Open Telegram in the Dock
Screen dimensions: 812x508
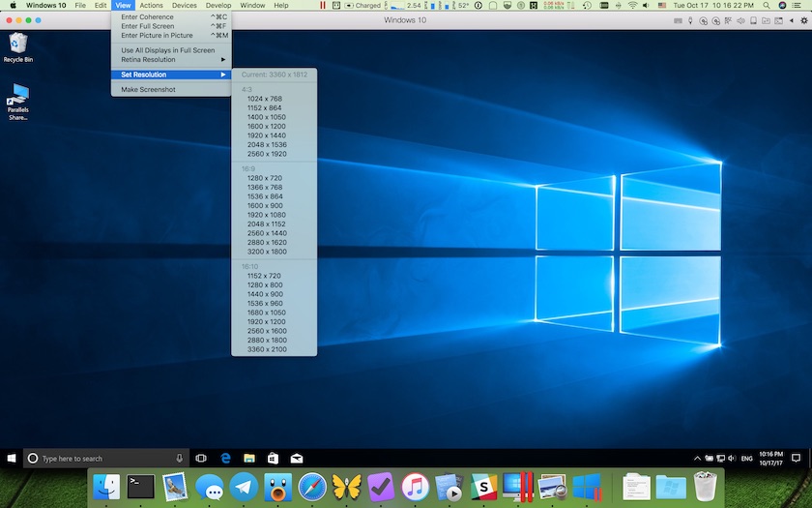pyautogui.click(x=244, y=487)
